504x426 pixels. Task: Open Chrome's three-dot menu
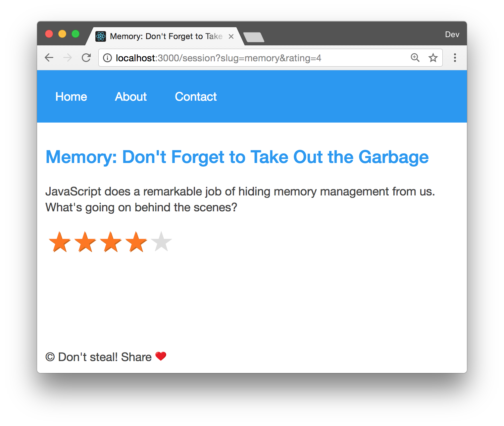tap(455, 58)
